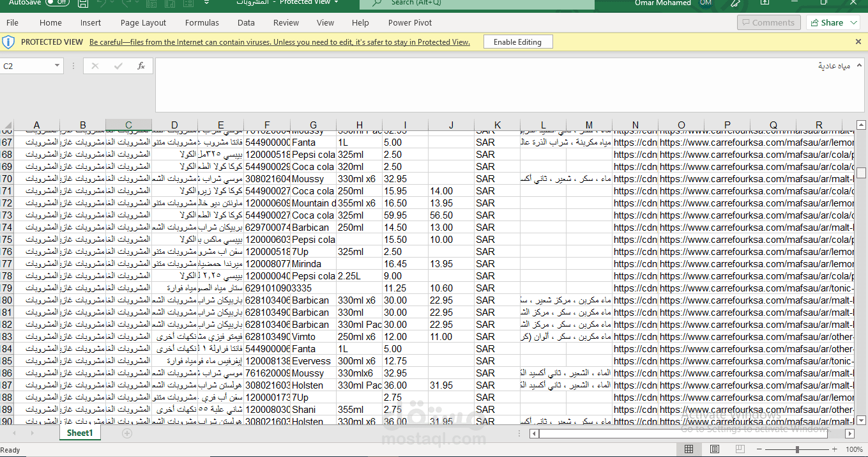This screenshot has height=457, width=868.
Task: Go to the View tab
Action: [x=325, y=22]
